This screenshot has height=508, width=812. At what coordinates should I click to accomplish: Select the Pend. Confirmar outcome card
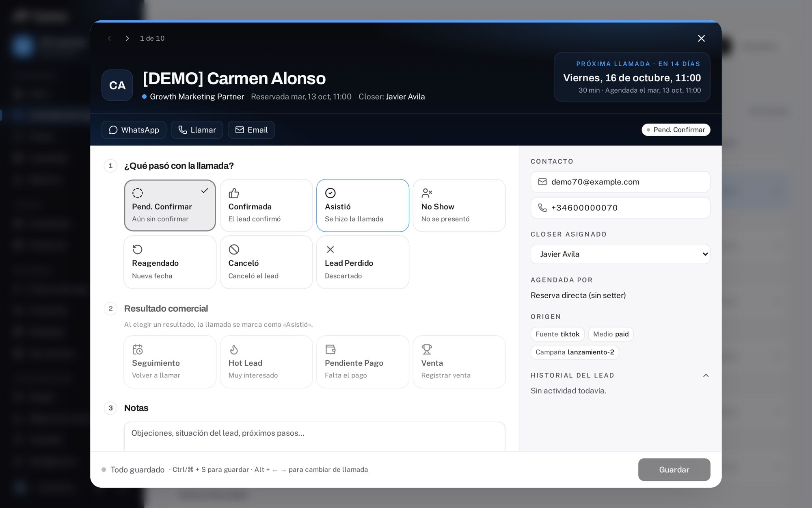coord(170,205)
